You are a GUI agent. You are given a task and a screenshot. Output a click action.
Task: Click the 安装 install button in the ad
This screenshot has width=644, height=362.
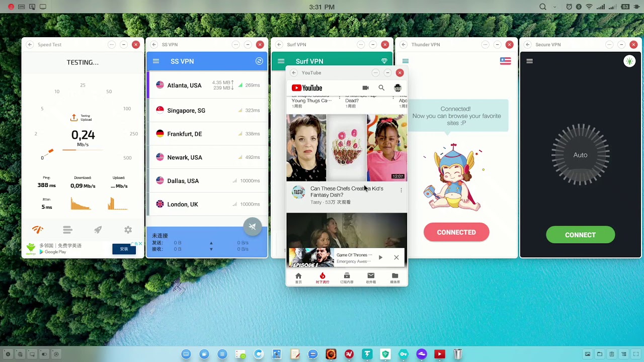(x=124, y=249)
